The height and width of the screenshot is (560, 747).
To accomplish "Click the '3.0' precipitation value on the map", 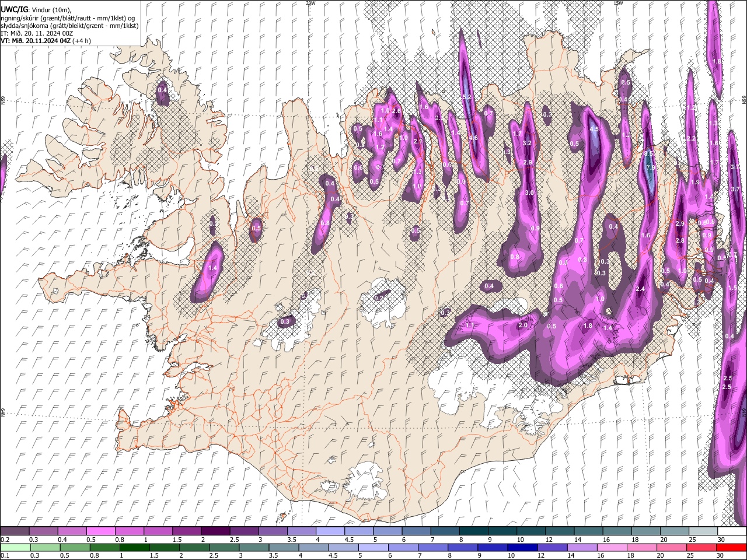I will [529, 192].
